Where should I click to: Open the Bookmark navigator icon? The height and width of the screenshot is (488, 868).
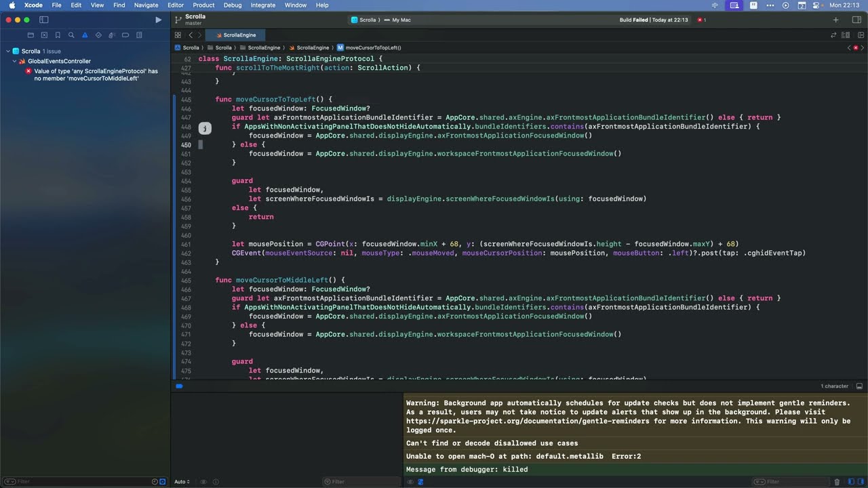pyautogui.click(x=58, y=35)
